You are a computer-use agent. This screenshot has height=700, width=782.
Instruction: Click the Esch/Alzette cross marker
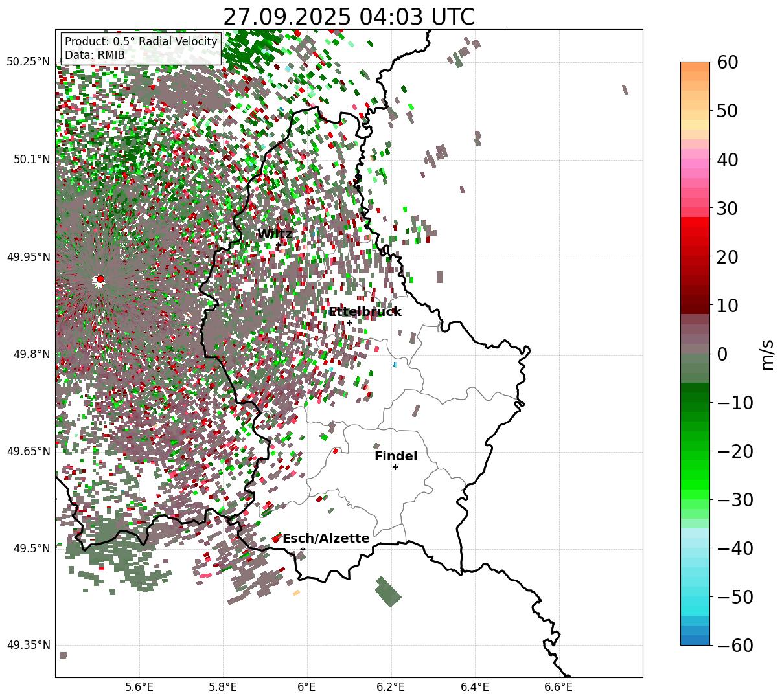tap(303, 549)
